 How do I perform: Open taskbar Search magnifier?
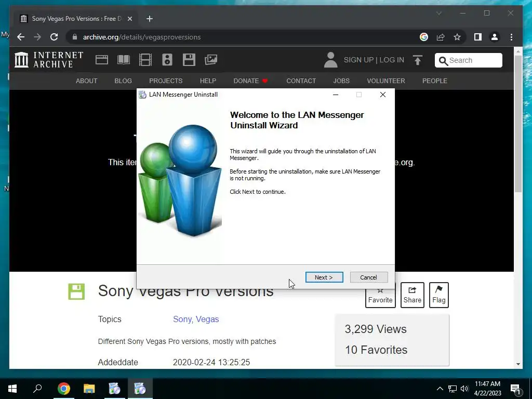tap(37, 389)
